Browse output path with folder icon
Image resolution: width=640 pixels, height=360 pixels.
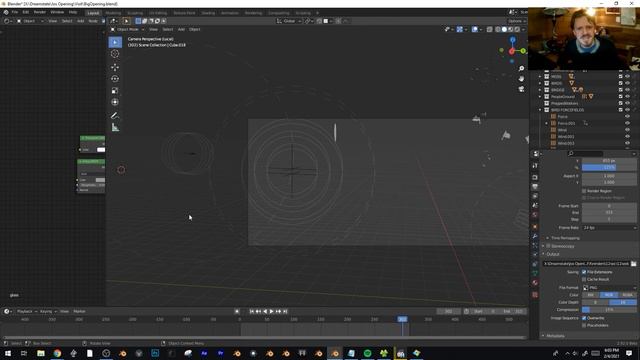tap(633, 264)
